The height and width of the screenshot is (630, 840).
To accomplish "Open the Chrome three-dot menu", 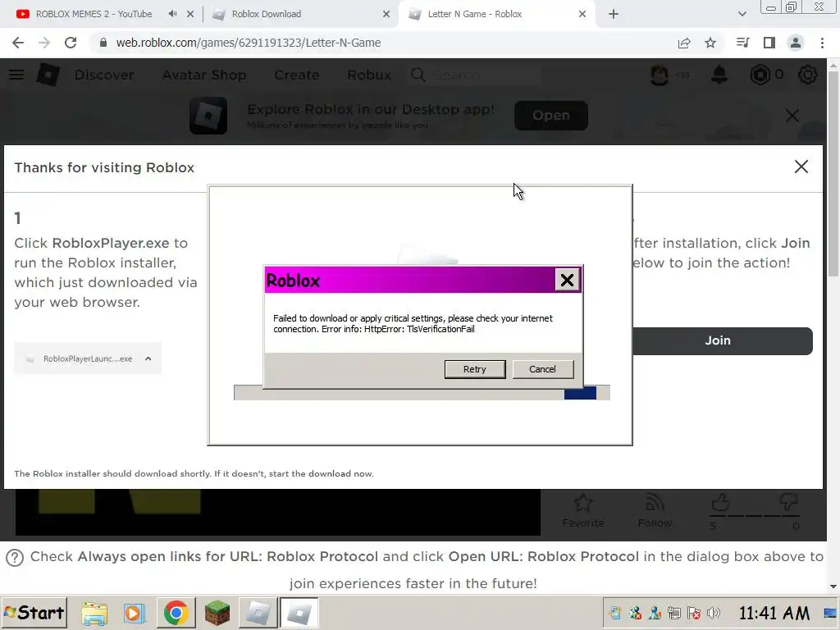I will coord(822,43).
